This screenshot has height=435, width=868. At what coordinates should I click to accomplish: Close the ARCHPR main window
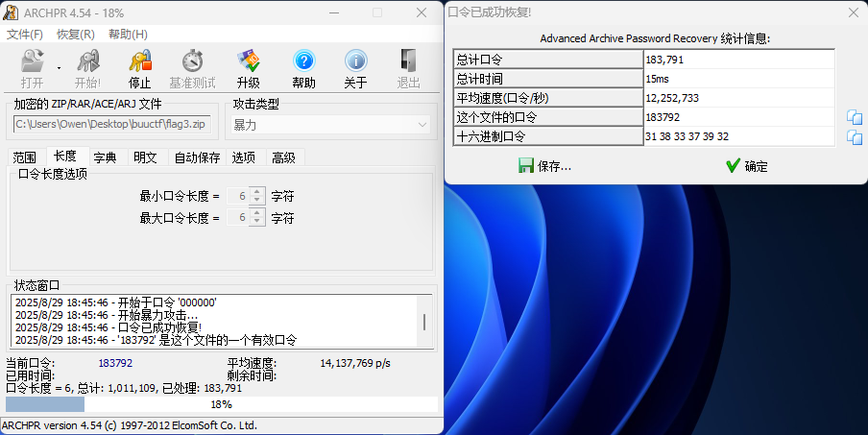(422, 12)
